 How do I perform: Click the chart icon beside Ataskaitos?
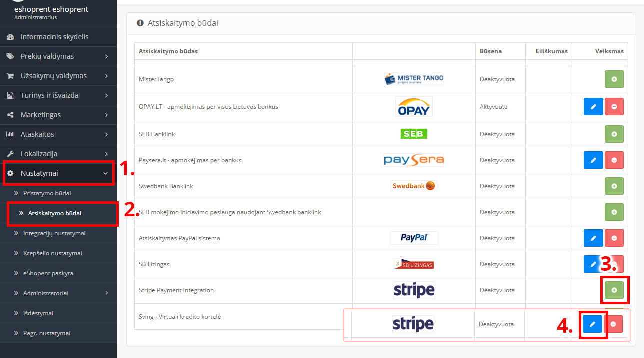10,134
